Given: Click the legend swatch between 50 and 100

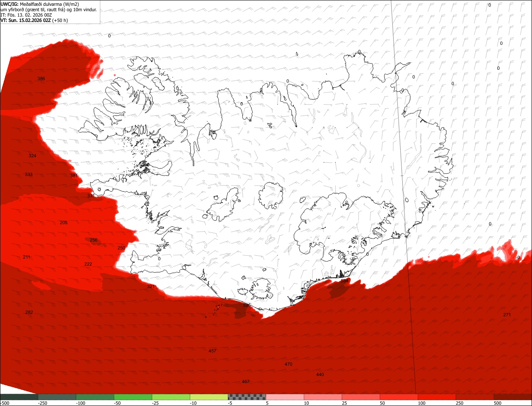Looking at the screenshot, I should (399, 397).
